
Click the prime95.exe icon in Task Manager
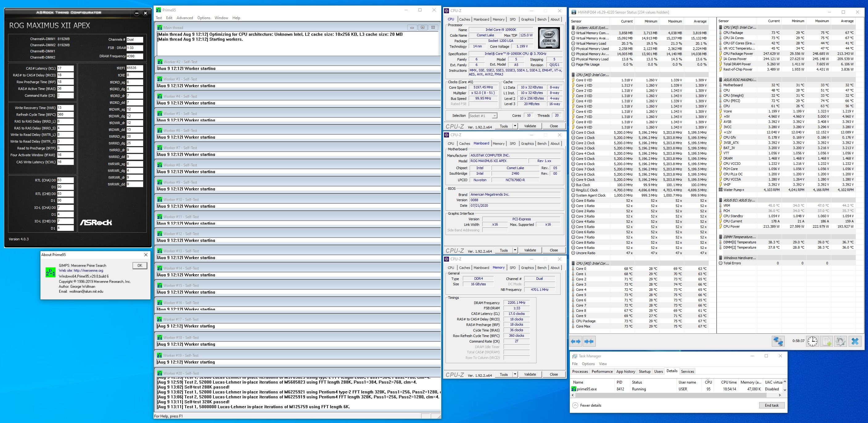[x=574, y=389]
